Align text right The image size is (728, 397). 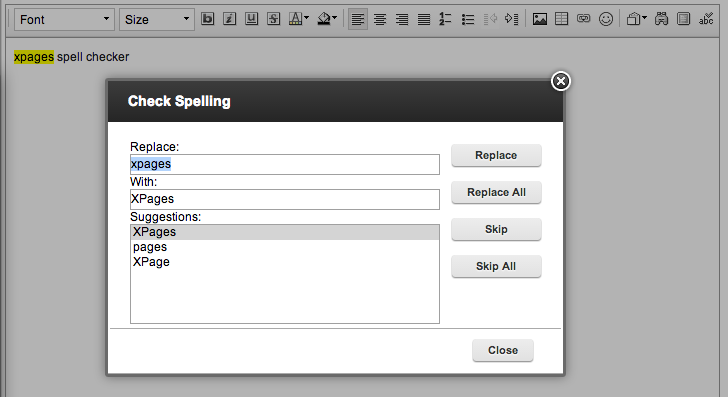coord(402,19)
